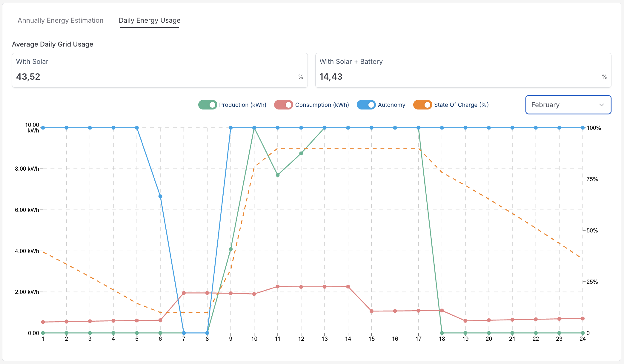Click Production data point at hour 12

click(x=301, y=153)
